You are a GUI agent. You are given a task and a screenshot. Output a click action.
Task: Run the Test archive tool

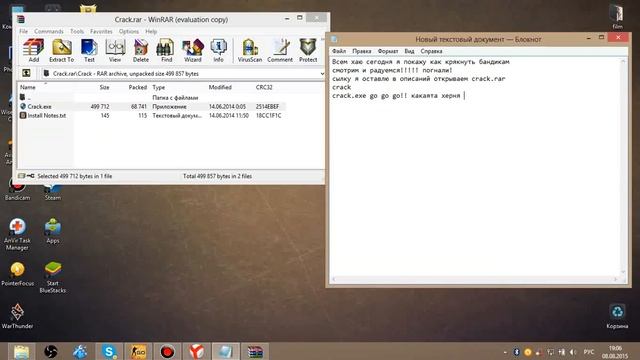tap(89, 51)
